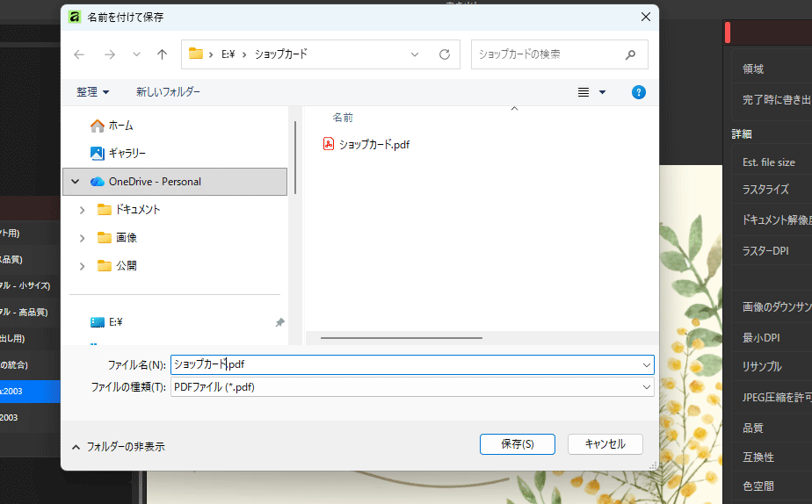Click the view layout icon
Viewport: 812px width, 504px height.
pyautogui.click(x=584, y=92)
